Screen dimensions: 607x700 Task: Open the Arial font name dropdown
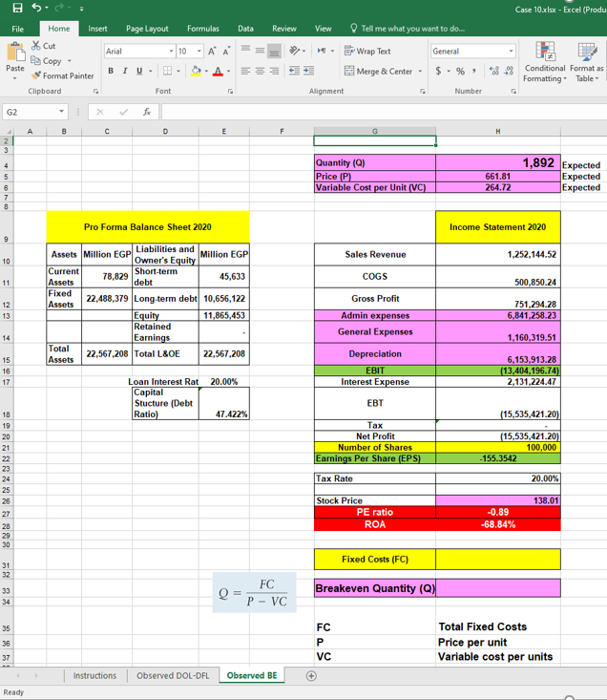click(x=171, y=51)
